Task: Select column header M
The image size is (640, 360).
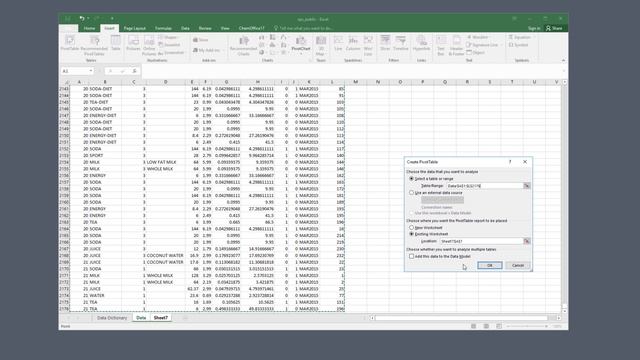Action: (355, 82)
